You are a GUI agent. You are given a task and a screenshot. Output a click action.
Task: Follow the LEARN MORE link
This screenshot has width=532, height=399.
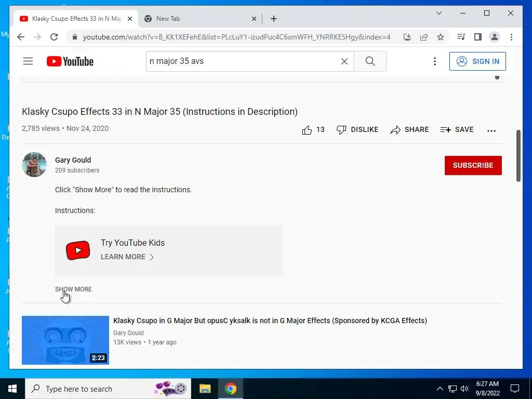(x=127, y=257)
